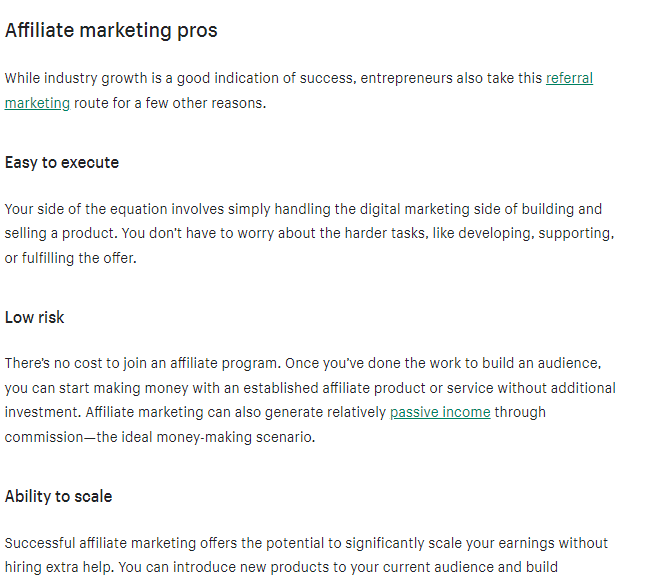Click the 'Low risk' subheading
Image resolution: width=660 pixels, height=579 pixels.
click(35, 317)
